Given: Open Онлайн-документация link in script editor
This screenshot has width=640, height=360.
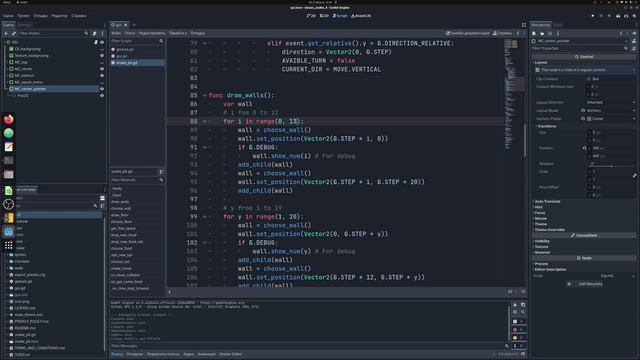Looking at the screenshot, I should point(467,33).
